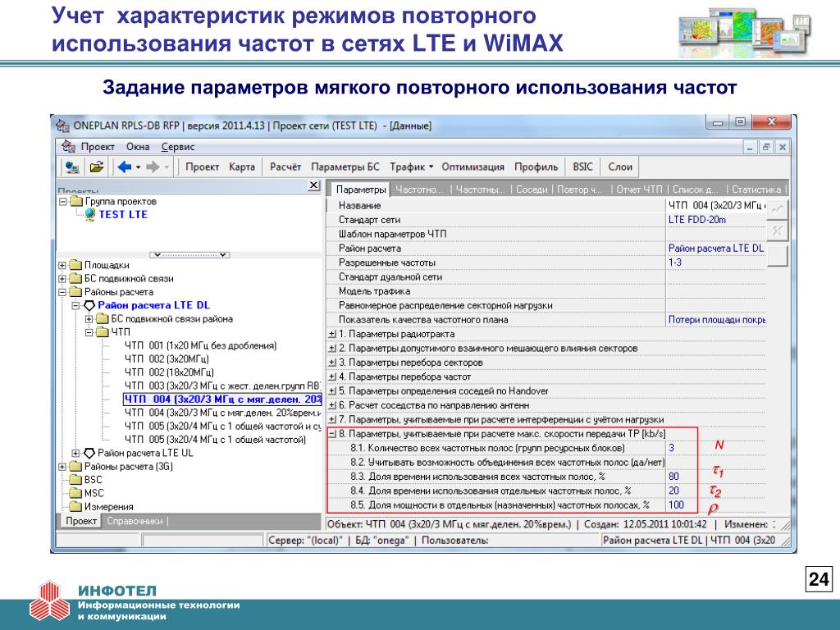Click Профиль toolbar button
Viewport: 840px width, 630px height.
(536, 167)
